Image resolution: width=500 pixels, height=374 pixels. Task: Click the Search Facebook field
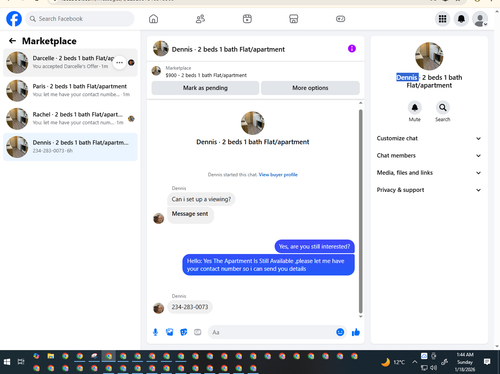click(x=80, y=19)
